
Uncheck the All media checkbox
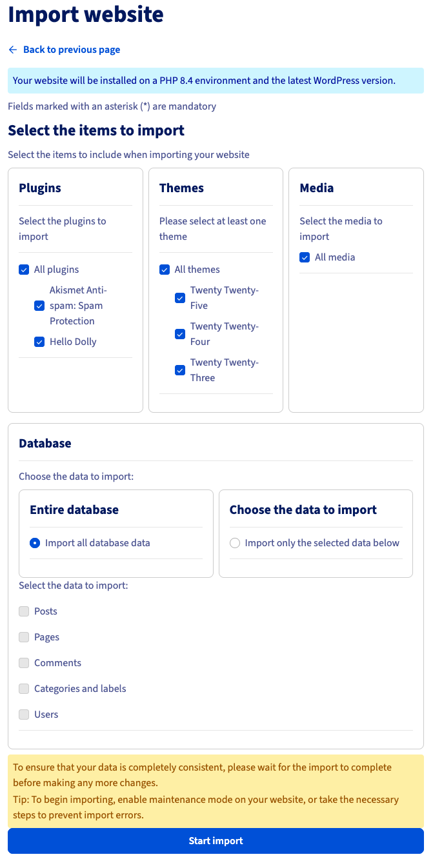[305, 257]
